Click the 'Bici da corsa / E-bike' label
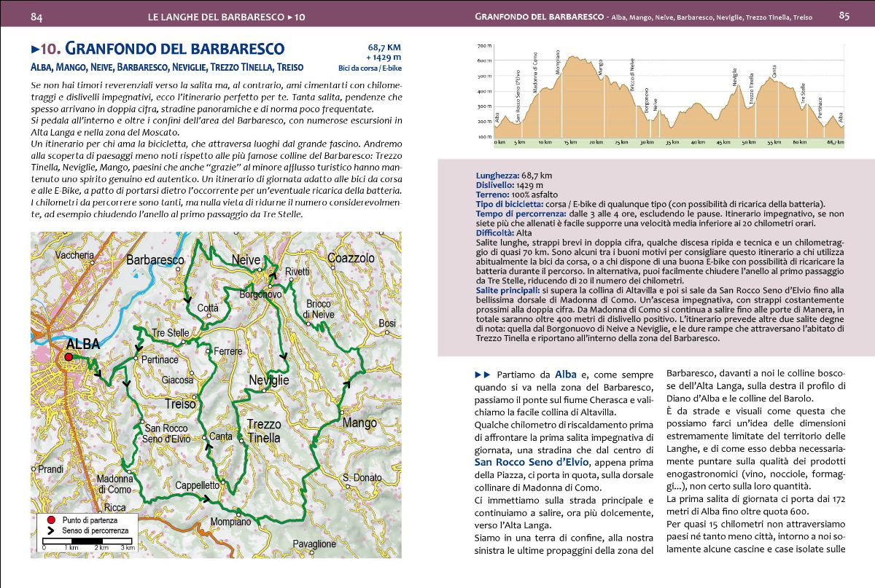Image resolution: width=875 pixels, height=588 pixels. point(370,68)
